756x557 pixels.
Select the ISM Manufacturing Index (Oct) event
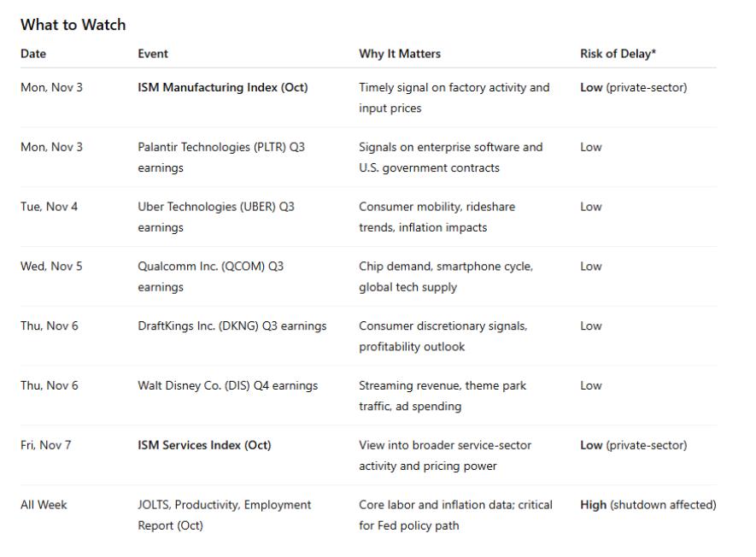(222, 87)
